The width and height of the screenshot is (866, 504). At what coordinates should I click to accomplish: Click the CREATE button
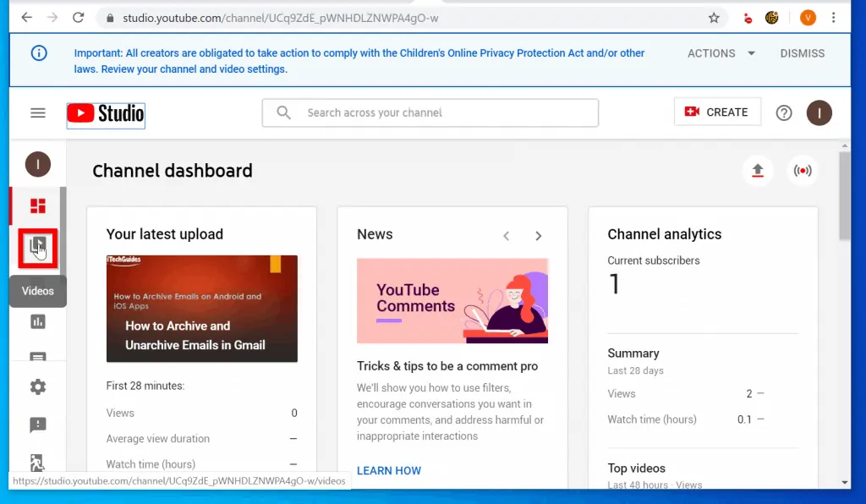coord(717,111)
